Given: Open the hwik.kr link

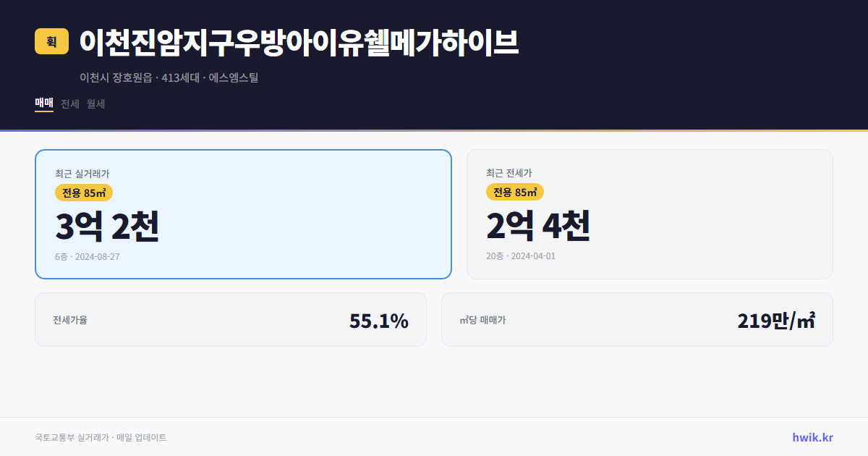Looking at the screenshot, I should [x=812, y=436].
